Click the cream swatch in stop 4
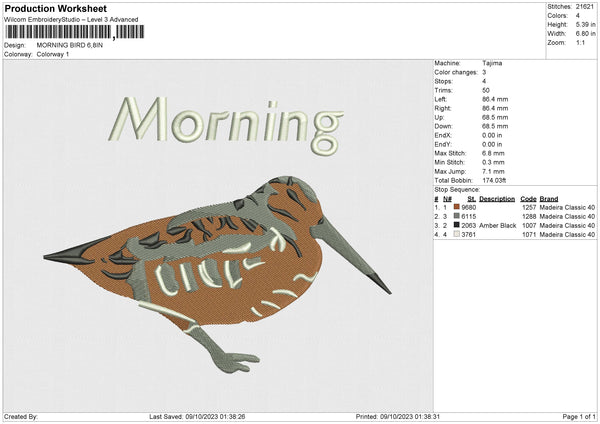 pos(457,235)
